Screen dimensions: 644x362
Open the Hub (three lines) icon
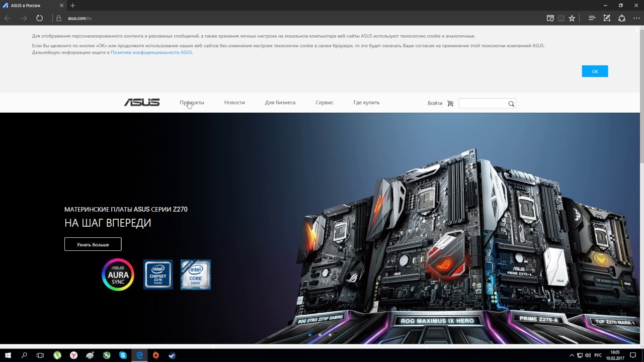click(592, 18)
